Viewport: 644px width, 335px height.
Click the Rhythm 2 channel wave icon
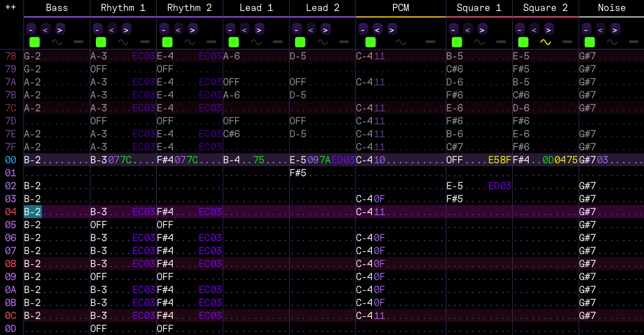[190, 42]
